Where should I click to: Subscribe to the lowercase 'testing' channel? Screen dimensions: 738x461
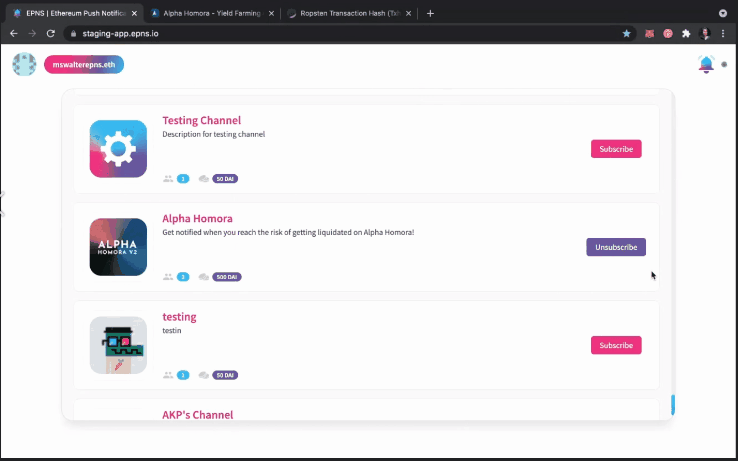pyautogui.click(x=615, y=345)
